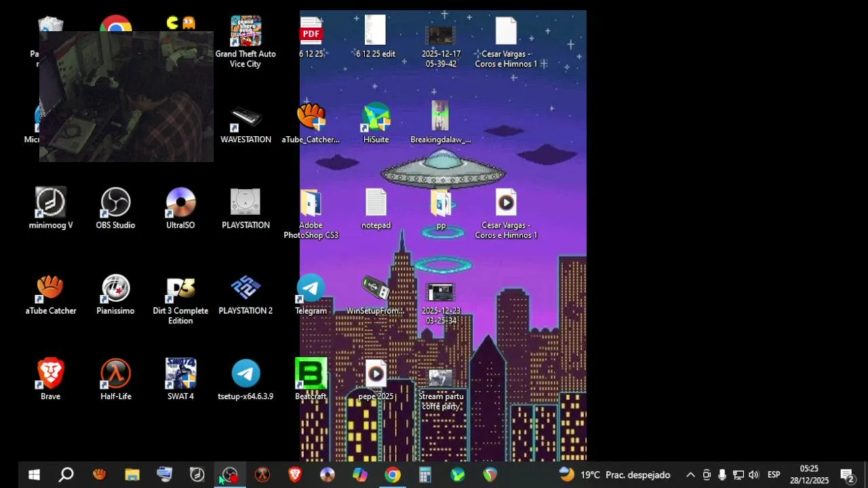868x488 pixels.
Task: Select blank Cesar Vargas Coros e Himnos file
Action: [506, 42]
